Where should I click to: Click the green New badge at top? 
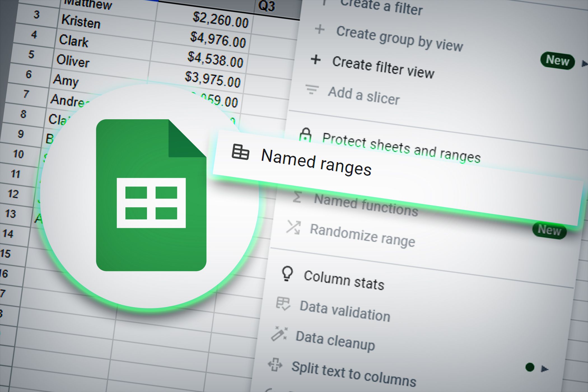(x=557, y=60)
